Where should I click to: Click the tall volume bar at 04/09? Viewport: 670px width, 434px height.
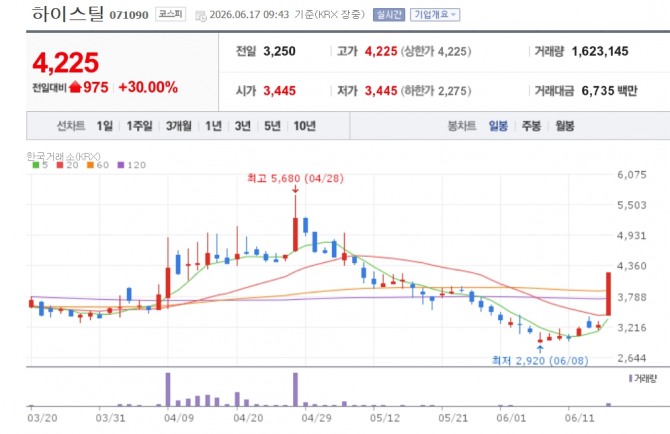(x=168, y=389)
